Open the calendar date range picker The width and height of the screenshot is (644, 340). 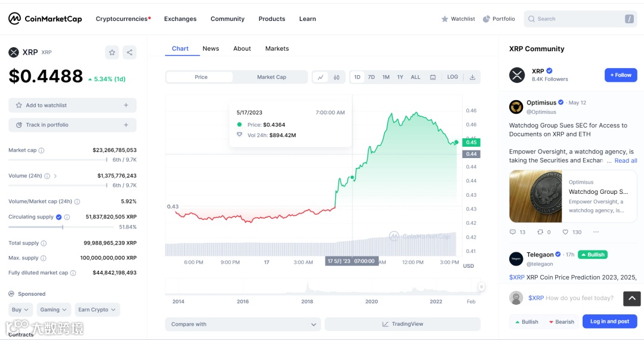tap(433, 77)
